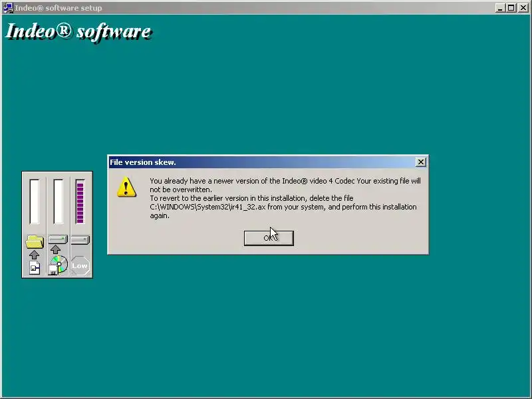Click the Indeo software setup title text

point(59,8)
